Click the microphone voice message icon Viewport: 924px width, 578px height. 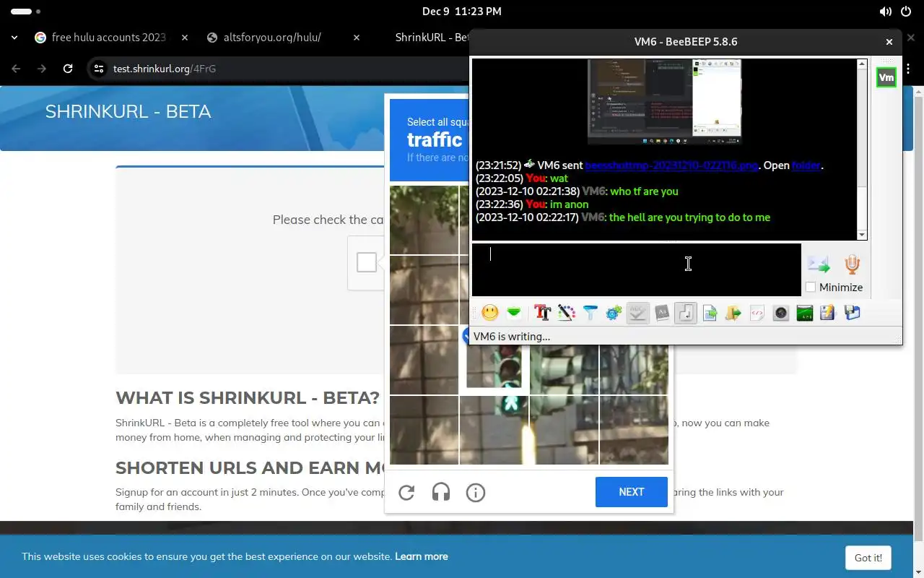coord(853,264)
